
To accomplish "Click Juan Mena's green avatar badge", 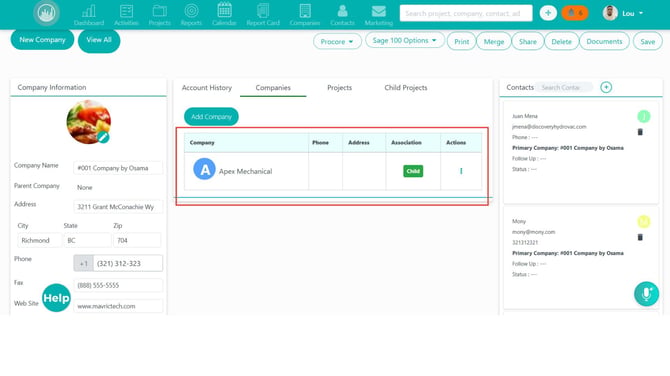I will (x=644, y=116).
